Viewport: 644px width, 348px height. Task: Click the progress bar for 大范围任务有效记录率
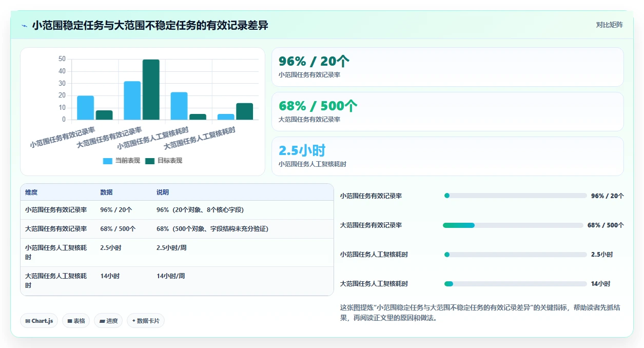pos(513,225)
